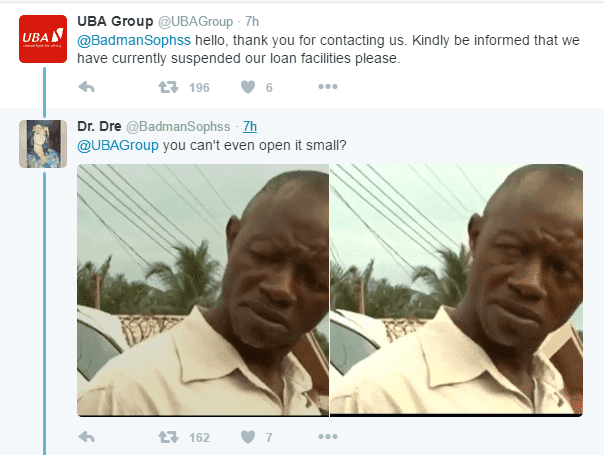Reply to Dr. Dre's tweet
The image size is (604, 455).
[87, 437]
